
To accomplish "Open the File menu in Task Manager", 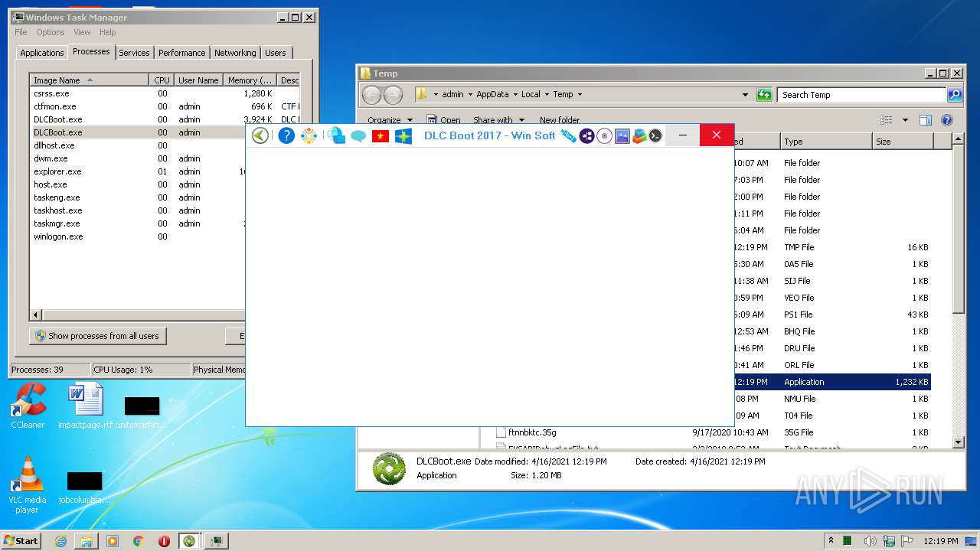I will 21,32.
